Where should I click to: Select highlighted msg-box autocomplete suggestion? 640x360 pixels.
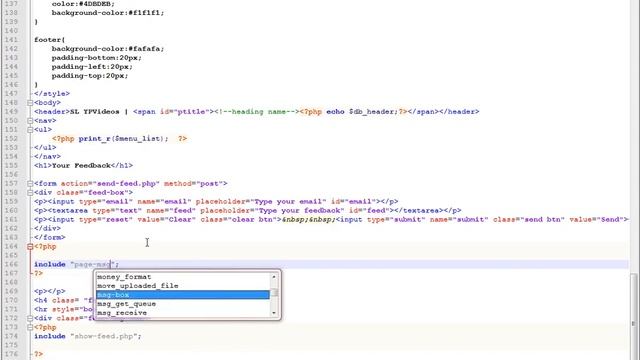(183, 295)
